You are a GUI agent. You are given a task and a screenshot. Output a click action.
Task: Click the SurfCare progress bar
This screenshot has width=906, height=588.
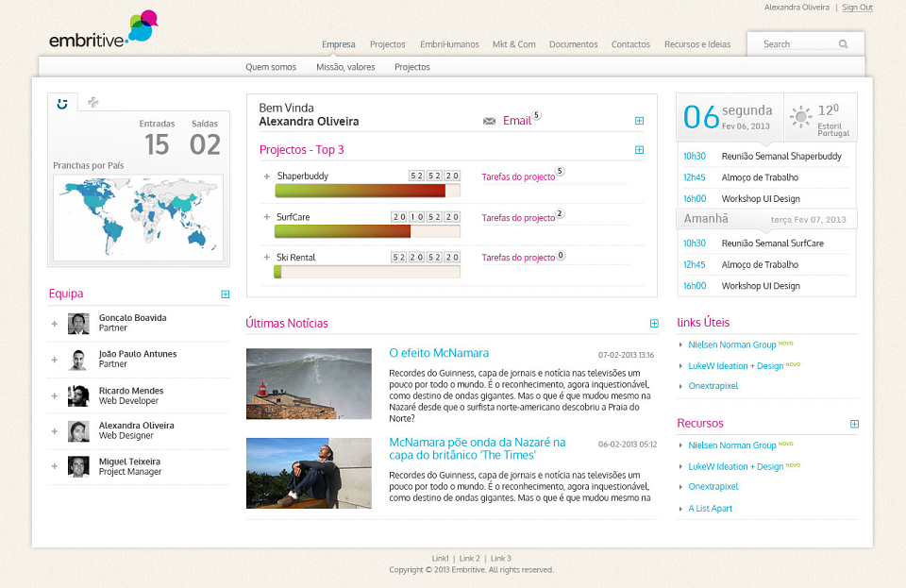point(367,231)
